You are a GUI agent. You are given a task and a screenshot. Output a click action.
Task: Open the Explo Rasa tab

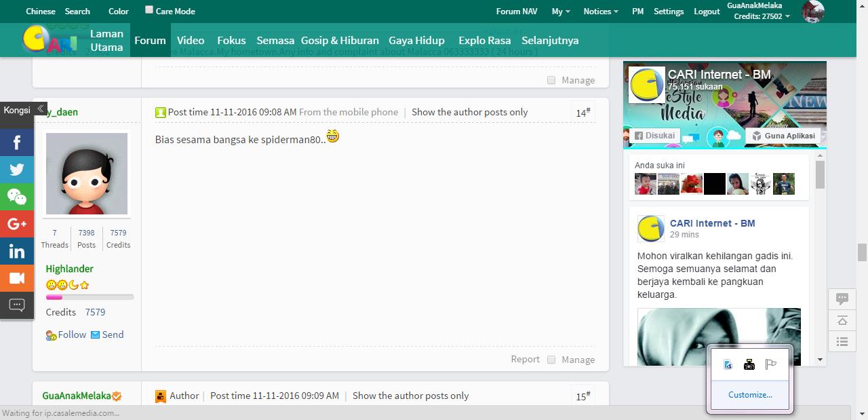point(485,40)
